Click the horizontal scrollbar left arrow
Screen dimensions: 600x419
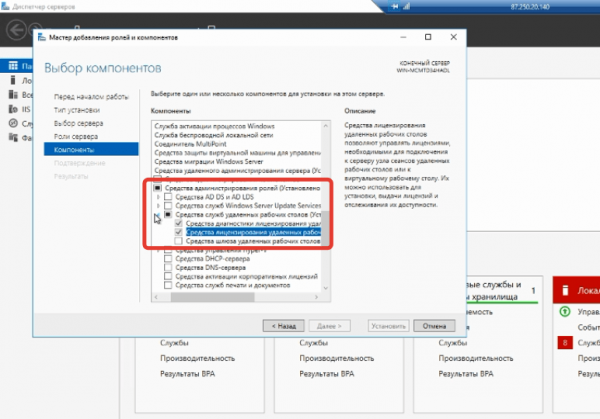pos(156,297)
